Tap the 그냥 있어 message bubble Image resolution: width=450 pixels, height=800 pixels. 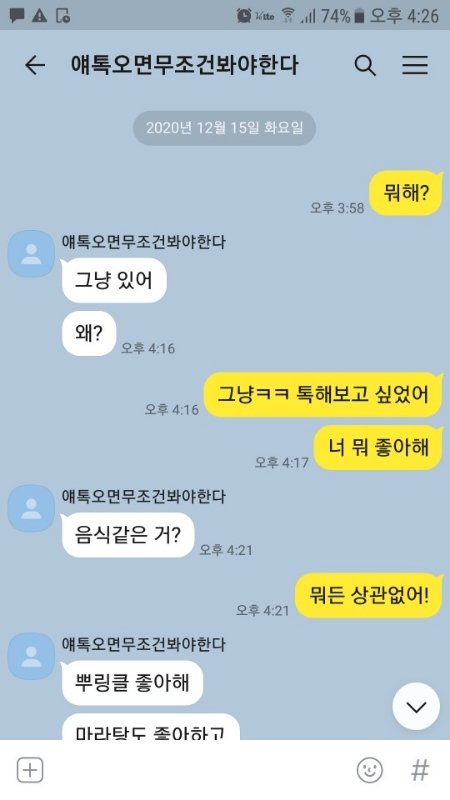click(114, 281)
